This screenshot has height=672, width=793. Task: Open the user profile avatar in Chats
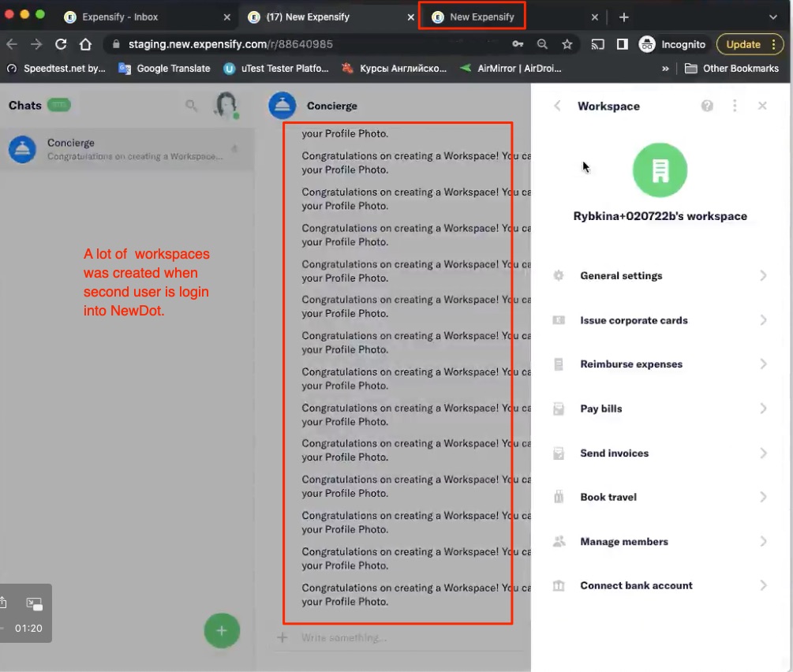(x=226, y=105)
